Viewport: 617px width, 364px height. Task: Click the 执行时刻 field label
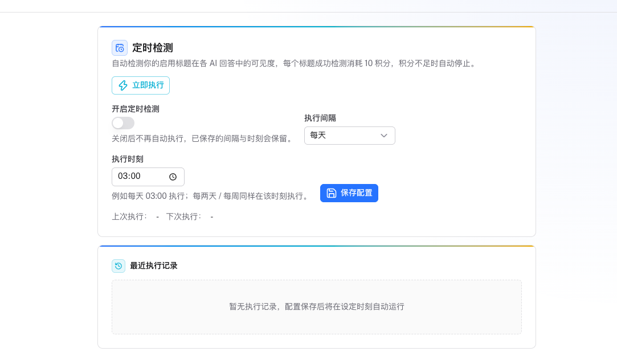pyautogui.click(x=128, y=159)
